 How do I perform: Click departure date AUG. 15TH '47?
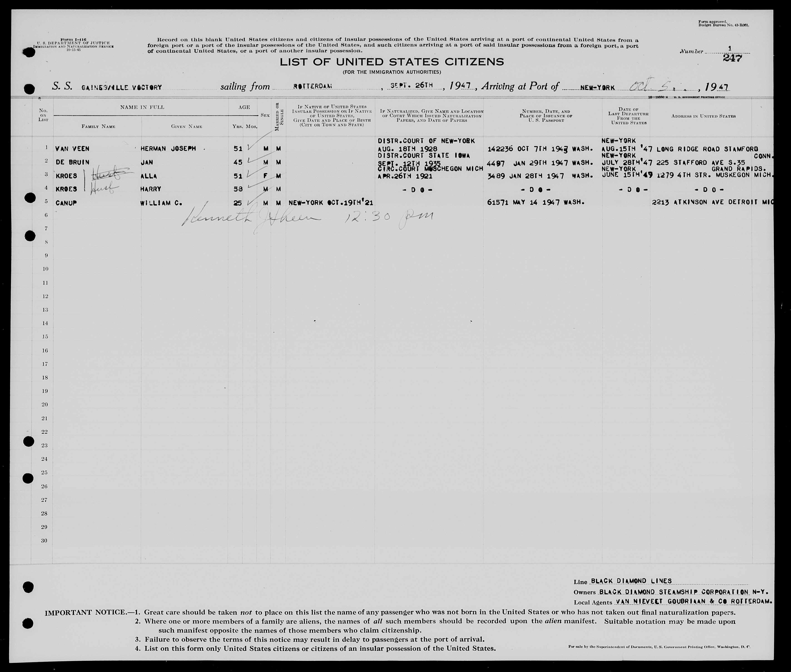627,149
